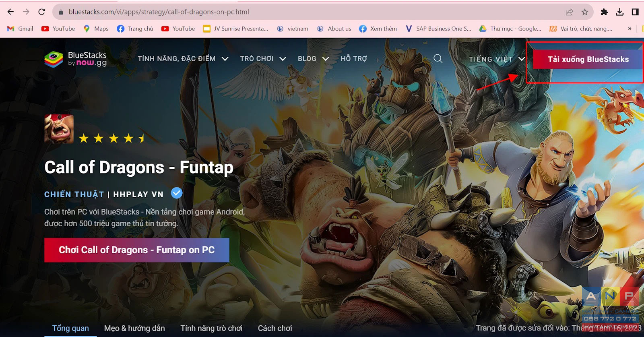This screenshot has height=337, width=644.
Task: Switch to Mẹo & hướng dẫn tab
Action: coord(134,328)
